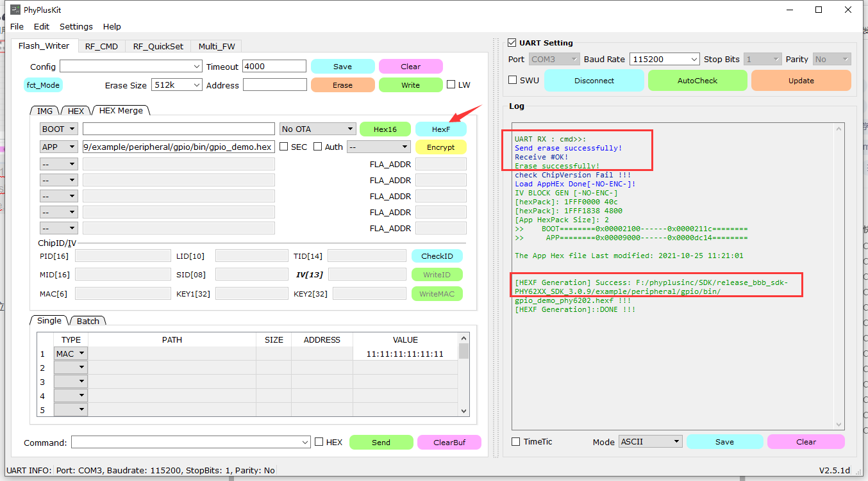Click the pink config Clear button
Viewport: 868px width, 481px height.
tap(411, 67)
